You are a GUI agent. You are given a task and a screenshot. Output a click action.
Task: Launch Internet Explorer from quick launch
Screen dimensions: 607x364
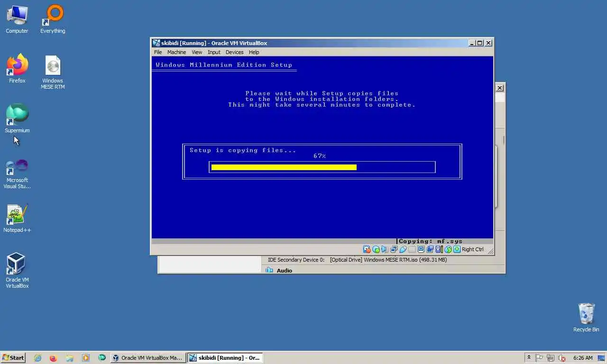[37, 358]
